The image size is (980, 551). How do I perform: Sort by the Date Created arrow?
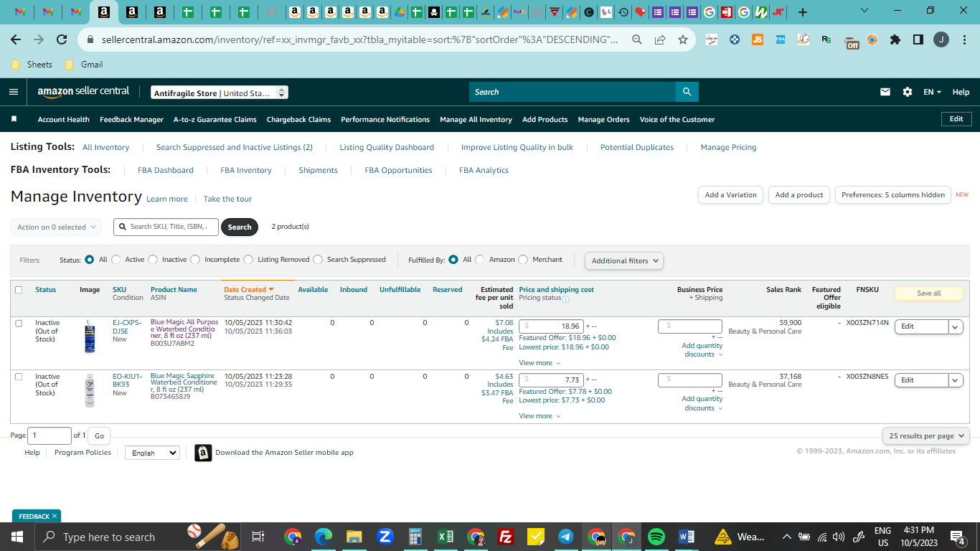click(271, 289)
